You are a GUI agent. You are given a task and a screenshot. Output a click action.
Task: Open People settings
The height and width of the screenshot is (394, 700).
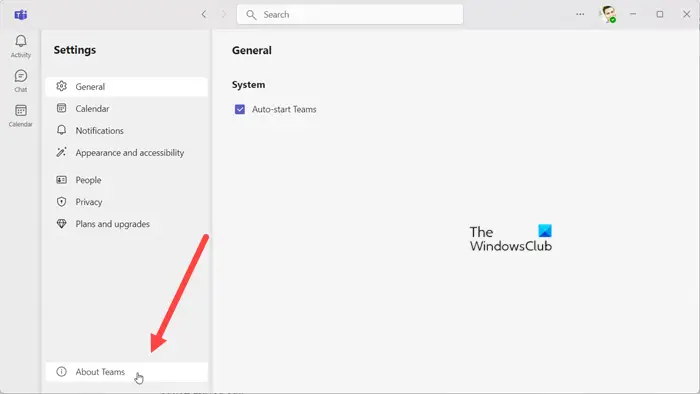[126, 180]
